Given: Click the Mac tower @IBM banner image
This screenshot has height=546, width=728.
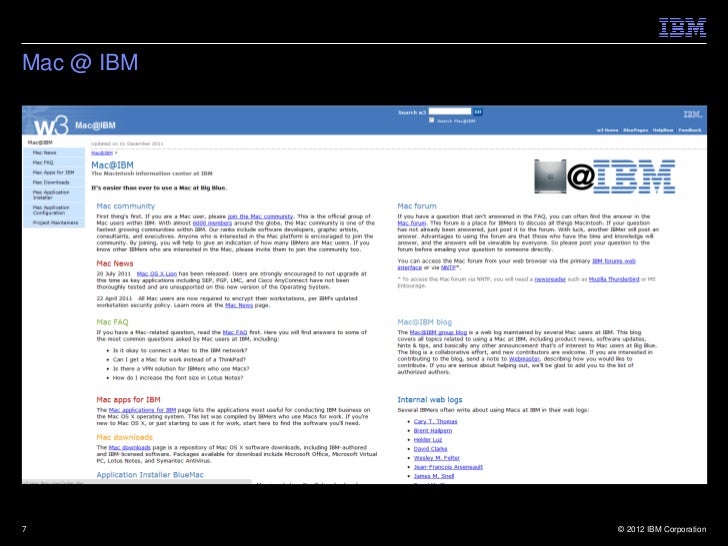Looking at the screenshot, I should click(604, 176).
